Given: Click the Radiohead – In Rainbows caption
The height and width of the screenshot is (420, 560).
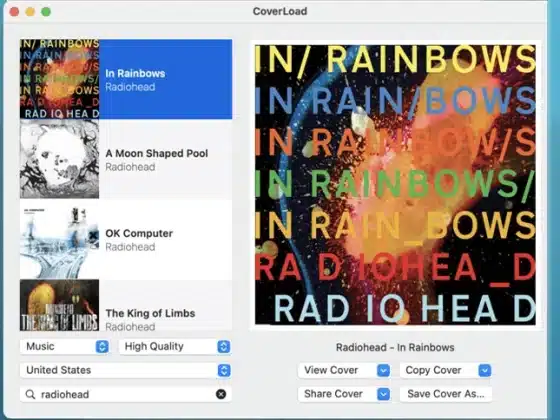Looking at the screenshot, I should coord(395,348).
